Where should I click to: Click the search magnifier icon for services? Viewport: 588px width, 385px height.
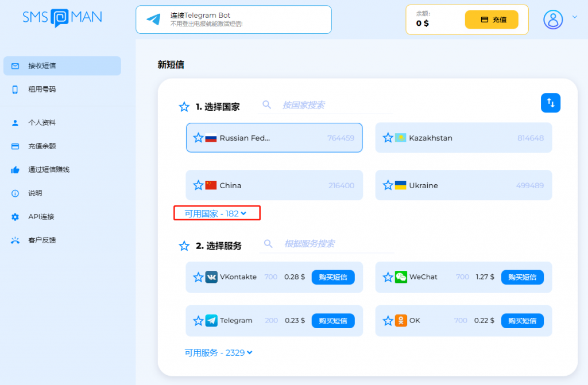(x=268, y=244)
